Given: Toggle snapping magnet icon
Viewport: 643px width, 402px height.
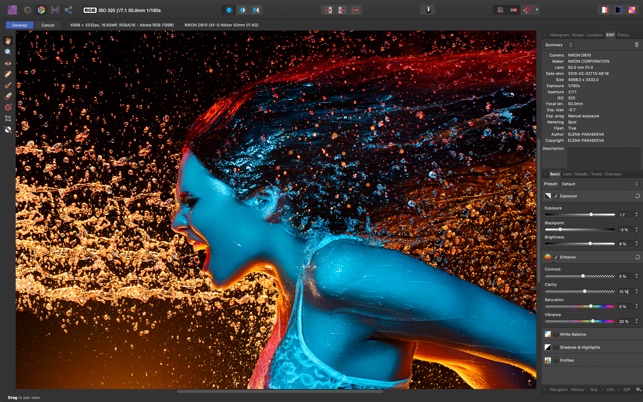Looking at the screenshot, I should tap(527, 10).
